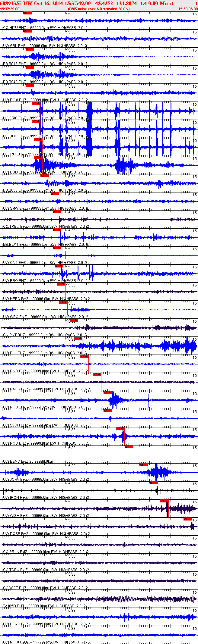This screenshot has width=198, height=644.
Task: Click the event ID 60894357 in the header
Action: [x=11, y=3]
